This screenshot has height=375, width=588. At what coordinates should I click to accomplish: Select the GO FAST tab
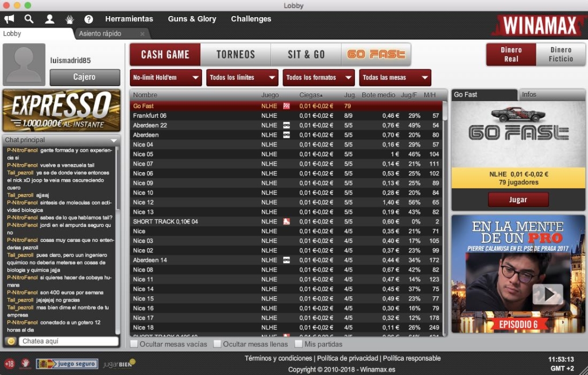pos(376,55)
